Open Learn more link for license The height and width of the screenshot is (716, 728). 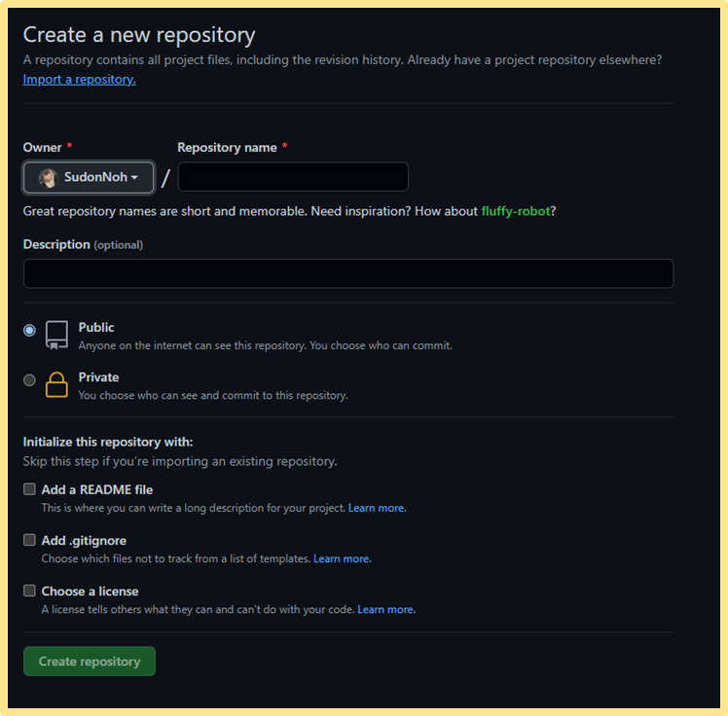point(386,609)
